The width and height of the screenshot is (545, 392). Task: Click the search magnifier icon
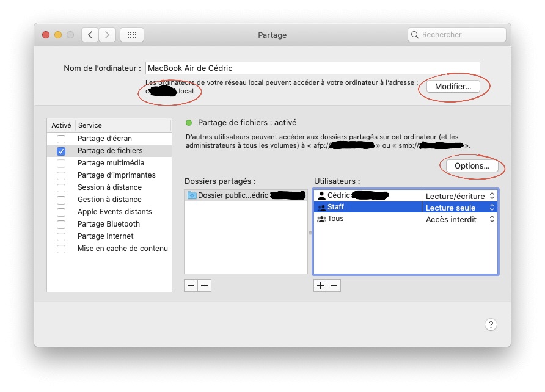click(414, 35)
